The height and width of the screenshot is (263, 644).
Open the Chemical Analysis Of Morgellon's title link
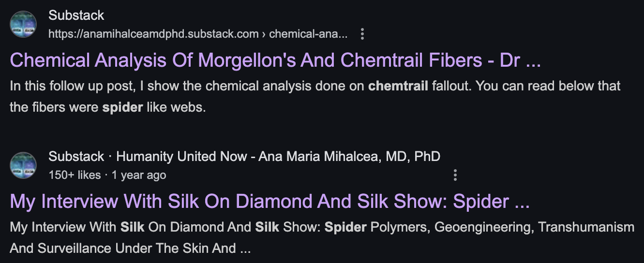pyautogui.click(x=275, y=60)
